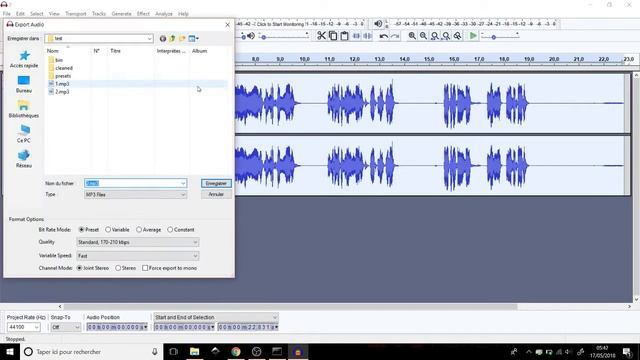Select Joint Stereo channel mode
Image resolution: width=640 pixels, height=360 pixels.
79,268
